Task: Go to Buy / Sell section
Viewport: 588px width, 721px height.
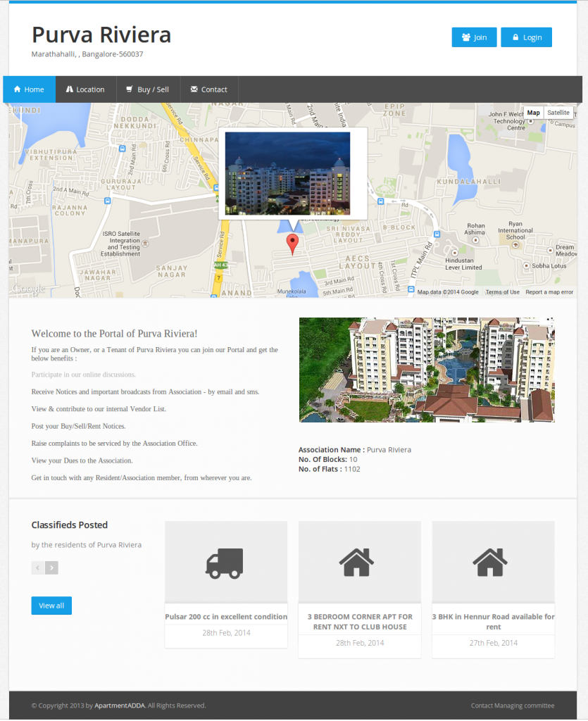Action: [148, 89]
